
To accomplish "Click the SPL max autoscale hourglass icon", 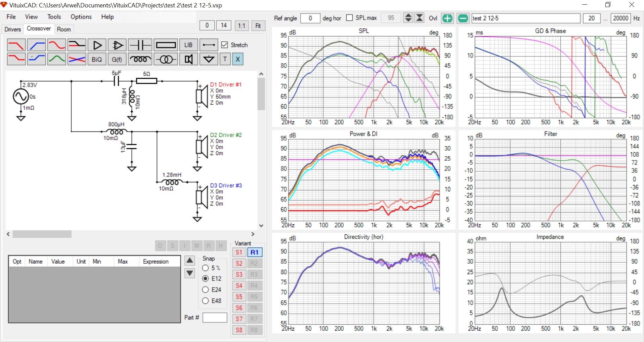I will click(420, 18).
